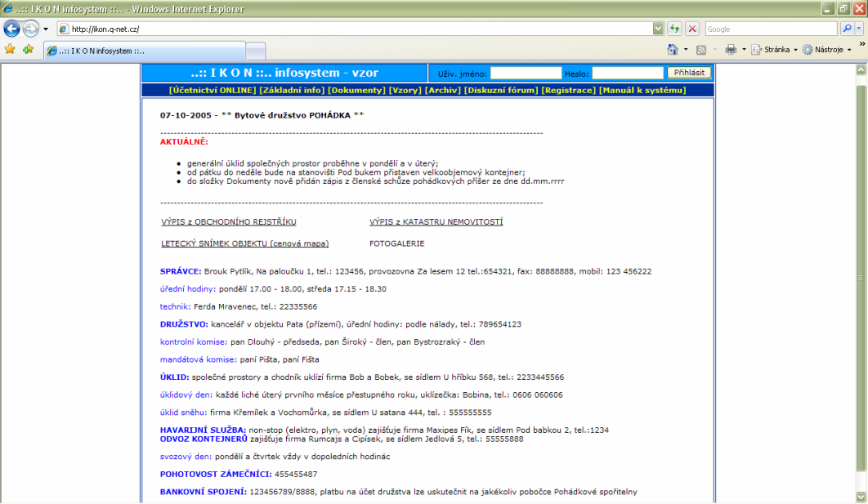
Task: Click the browser Back arrow button
Action: point(11,29)
